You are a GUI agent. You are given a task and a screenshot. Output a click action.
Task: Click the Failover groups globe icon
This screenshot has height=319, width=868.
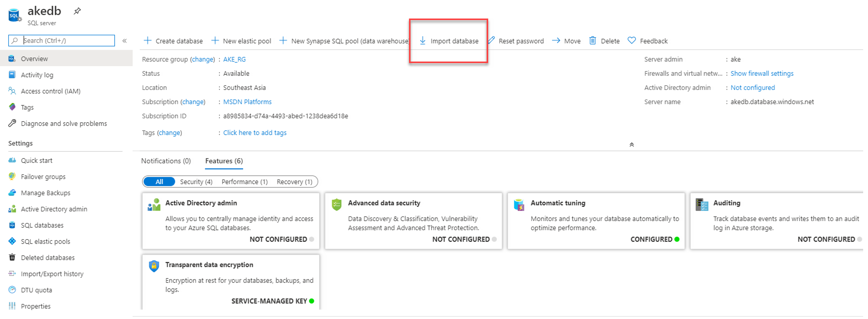tap(12, 177)
